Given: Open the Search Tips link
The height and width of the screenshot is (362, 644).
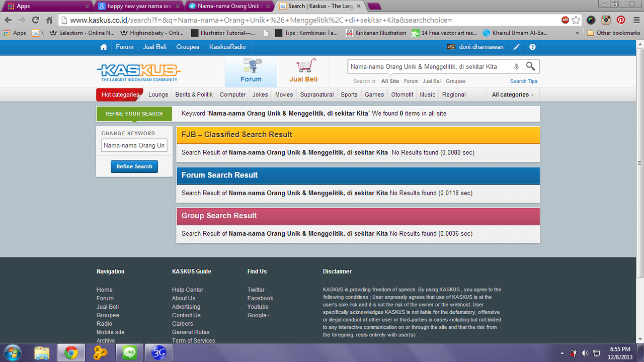Looking at the screenshot, I should pyautogui.click(x=524, y=81).
